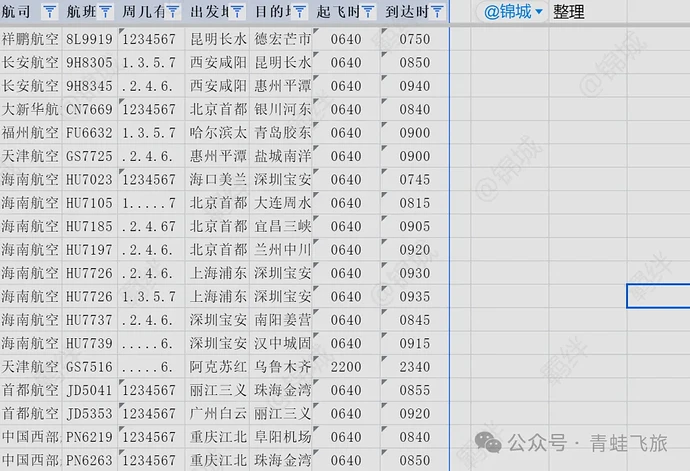Click arrival time cell 0930
690x471 pixels.
[415, 273]
